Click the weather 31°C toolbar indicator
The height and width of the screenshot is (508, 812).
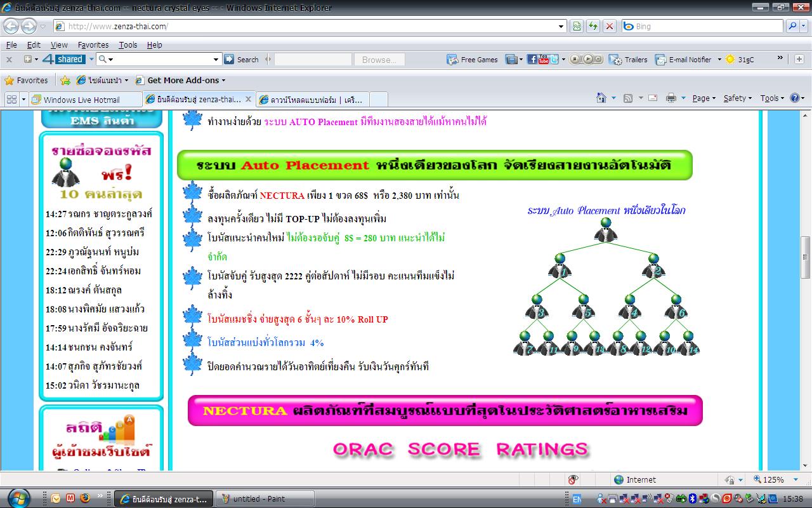(740, 59)
